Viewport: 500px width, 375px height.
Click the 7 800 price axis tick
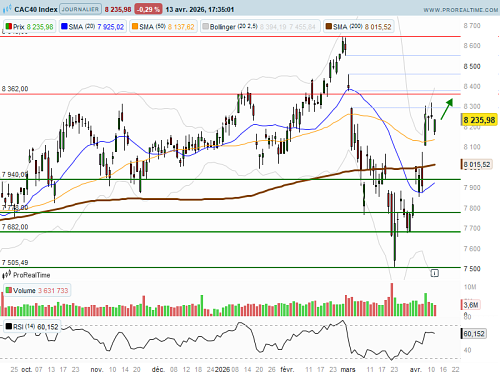[472, 208]
